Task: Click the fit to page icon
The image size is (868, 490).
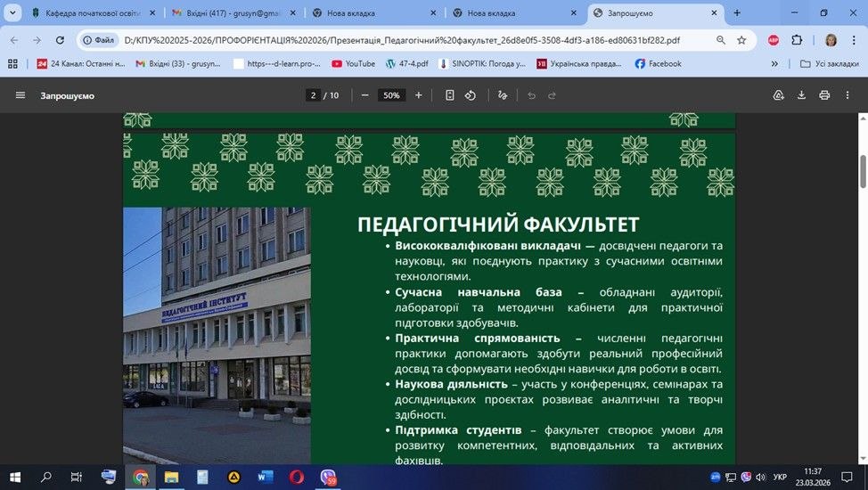Action: coord(450,95)
